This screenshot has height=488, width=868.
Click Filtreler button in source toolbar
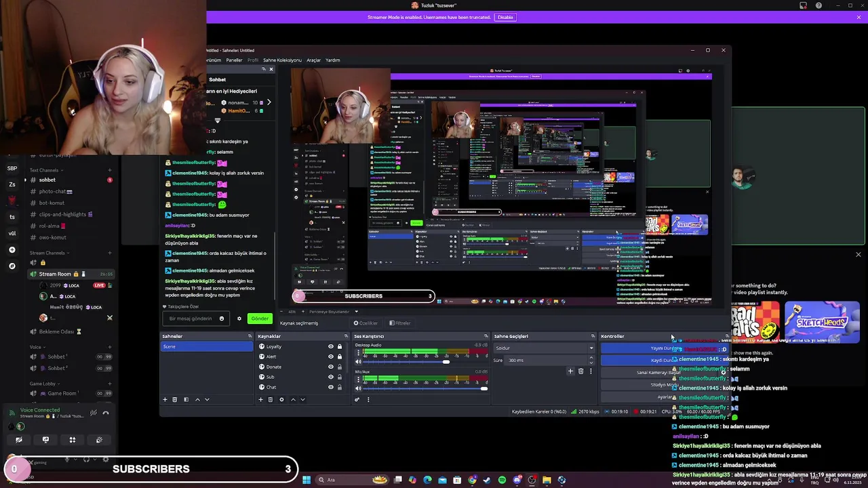(x=400, y=323)
